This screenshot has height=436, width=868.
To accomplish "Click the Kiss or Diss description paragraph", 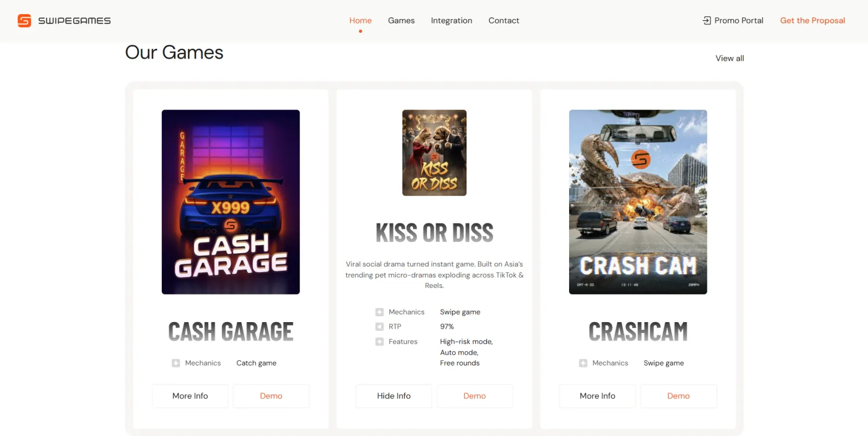I will (435, 275).
